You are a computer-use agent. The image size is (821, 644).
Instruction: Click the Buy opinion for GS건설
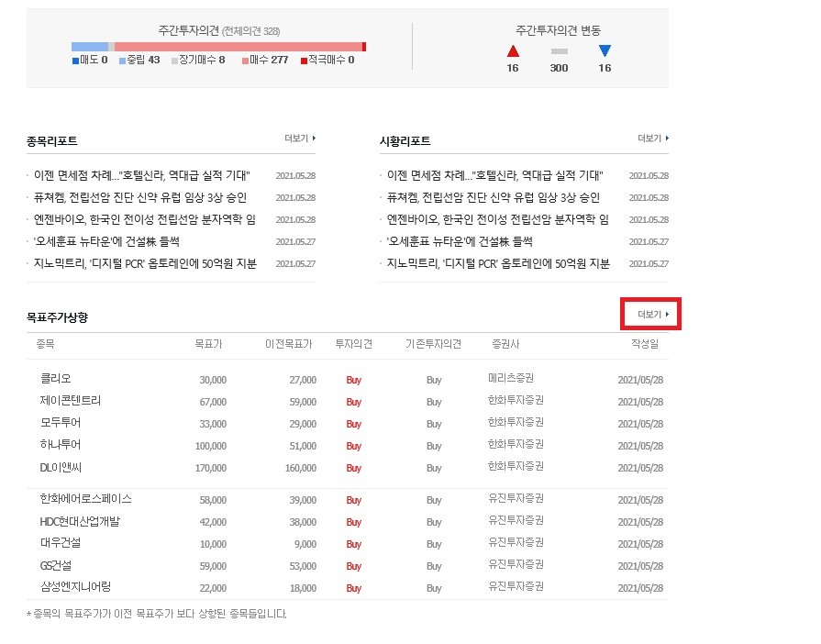click(354, 566)
